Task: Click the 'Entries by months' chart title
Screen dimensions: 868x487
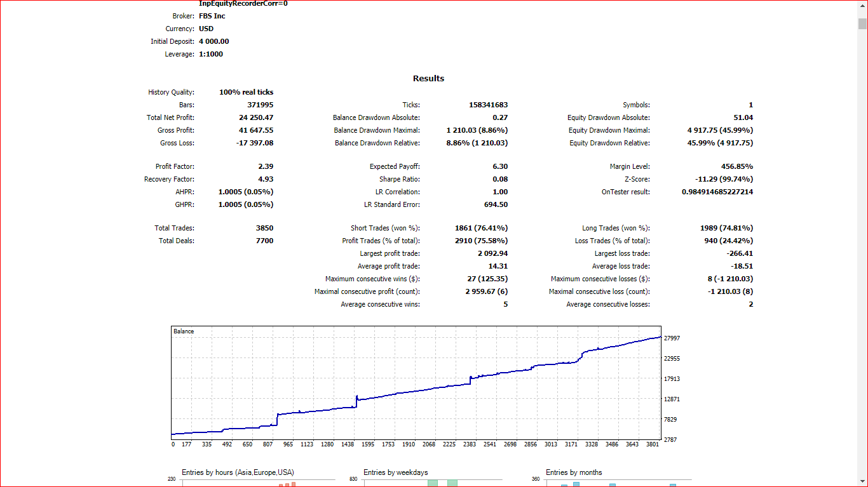Action: 574,472
